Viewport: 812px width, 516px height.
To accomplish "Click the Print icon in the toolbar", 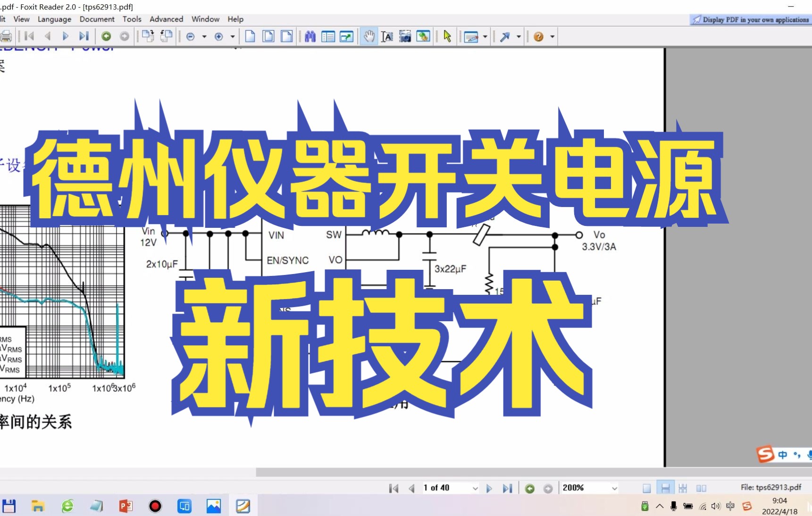I will click(6, 36).
